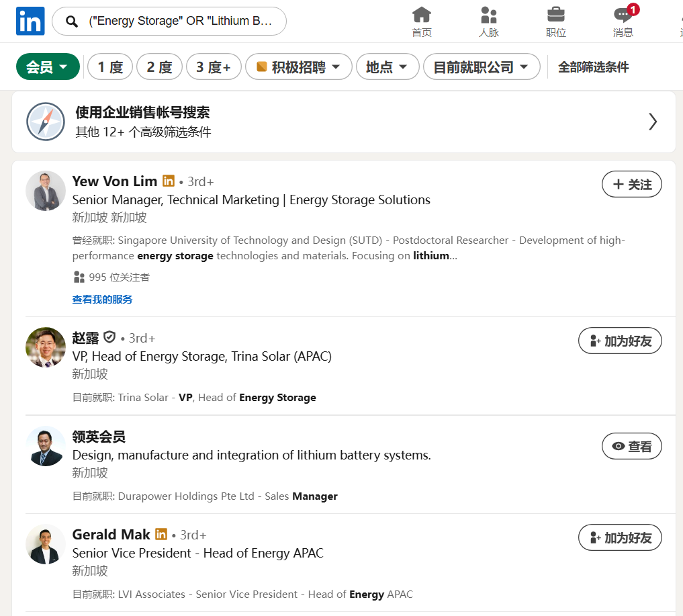Toggle the 2度 connection filter

(159, 67)
